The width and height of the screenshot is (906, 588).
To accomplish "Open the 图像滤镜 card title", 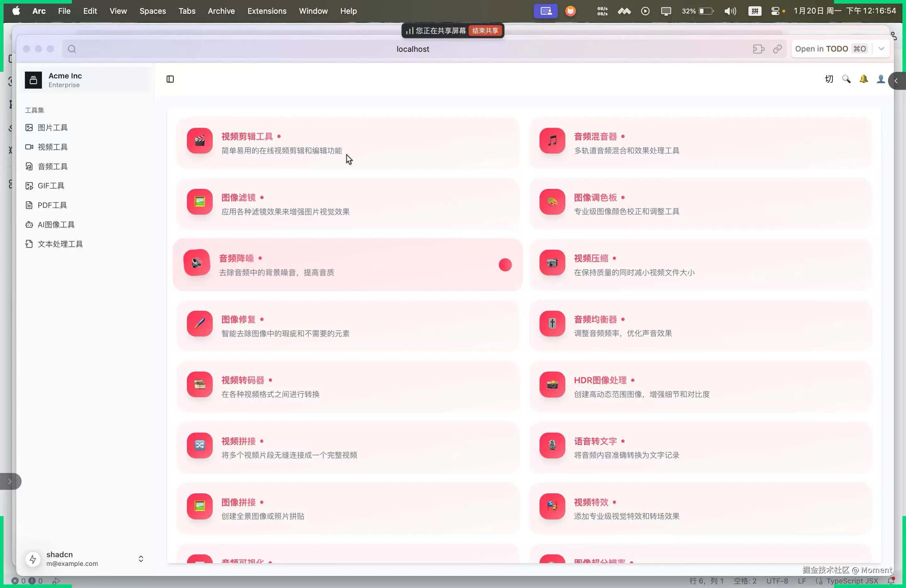I will tap(239, 197).
